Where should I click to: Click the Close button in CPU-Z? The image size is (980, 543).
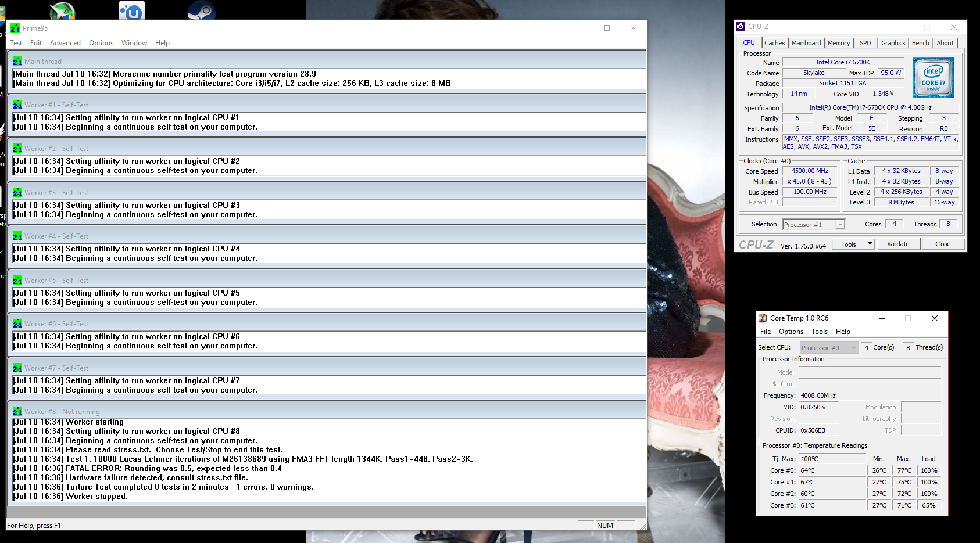point(943,244)
